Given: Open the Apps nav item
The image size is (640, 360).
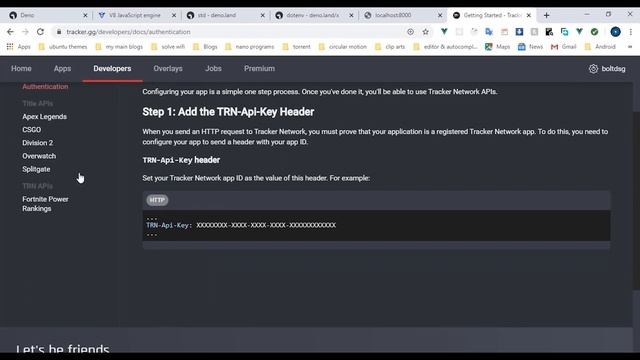Looking at the screenshot, I should pos(62,69).
